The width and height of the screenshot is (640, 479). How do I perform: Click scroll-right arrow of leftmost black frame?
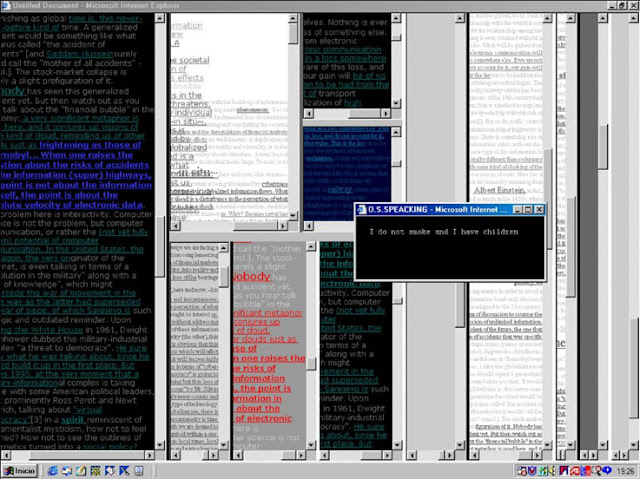pyautogui.click(x=150, y=455)
